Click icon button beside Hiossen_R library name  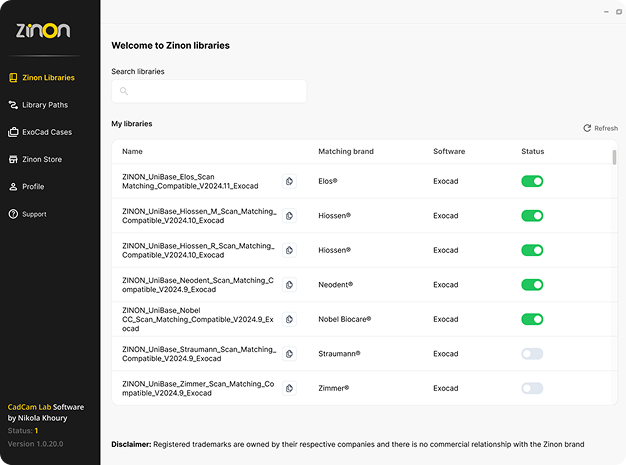pos(289,250)
